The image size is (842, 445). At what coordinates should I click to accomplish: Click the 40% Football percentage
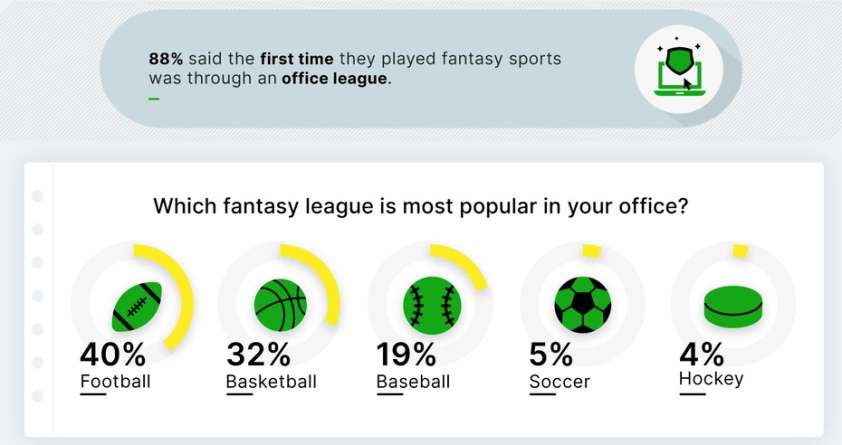click(x=113, y=355)
